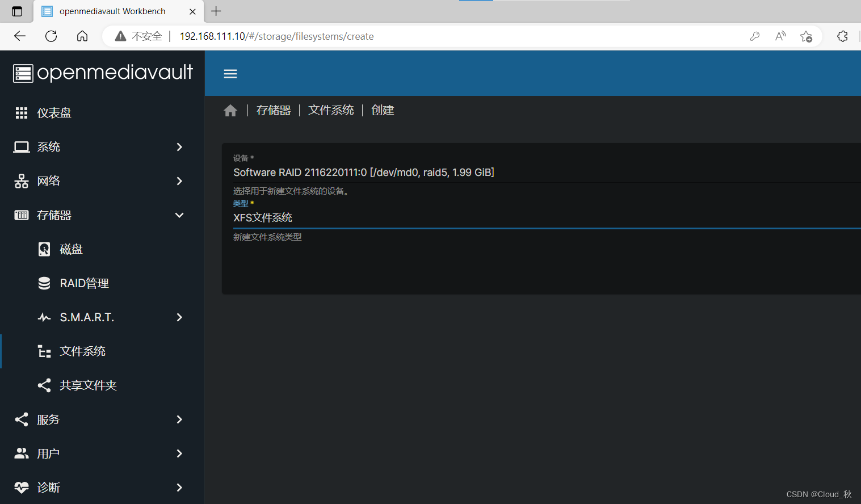Click the 文件系统 tree icon
Screen dimensions: 861x504
[44, 351]
